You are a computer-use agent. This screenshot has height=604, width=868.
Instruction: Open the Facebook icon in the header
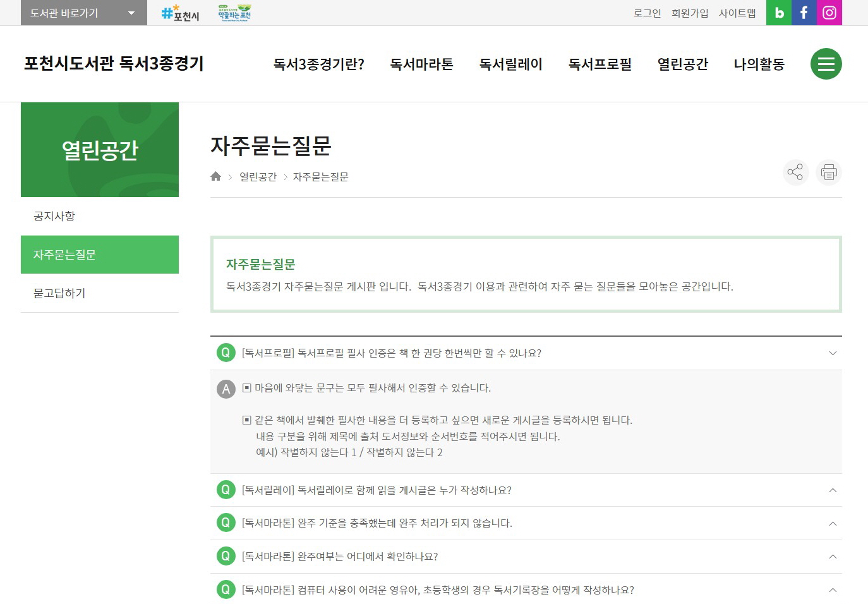pos(804,13)
